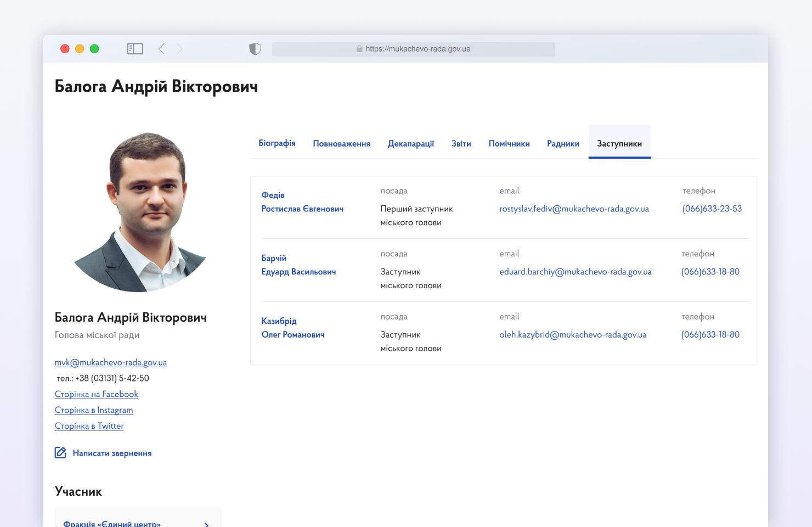Open Сторінка в Instagram link
The width and height of the screenshot is (812, 527).
(94, 410)
